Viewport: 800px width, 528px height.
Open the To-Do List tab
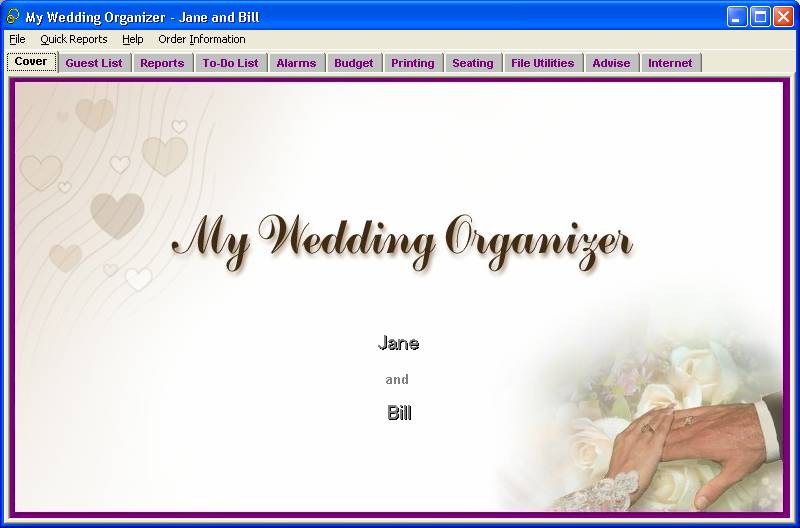[231, 63]
